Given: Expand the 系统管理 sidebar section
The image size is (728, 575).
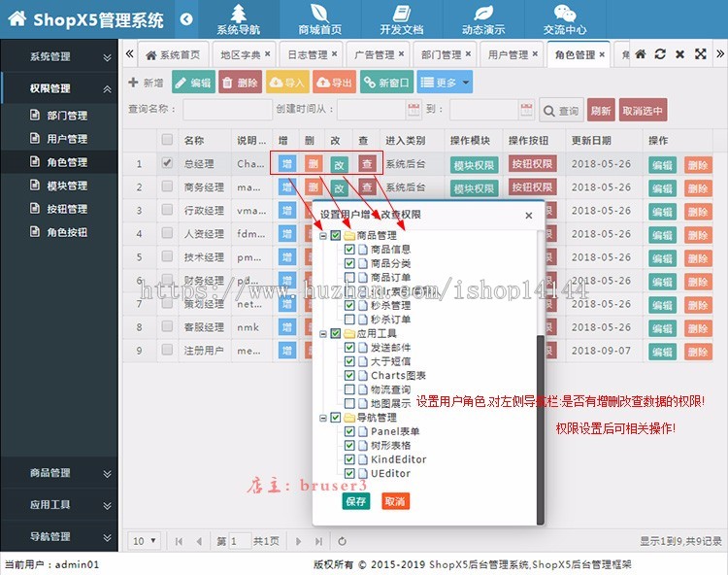Looking at the screenshot, I should pyautogui.click(x=59, y=56).
